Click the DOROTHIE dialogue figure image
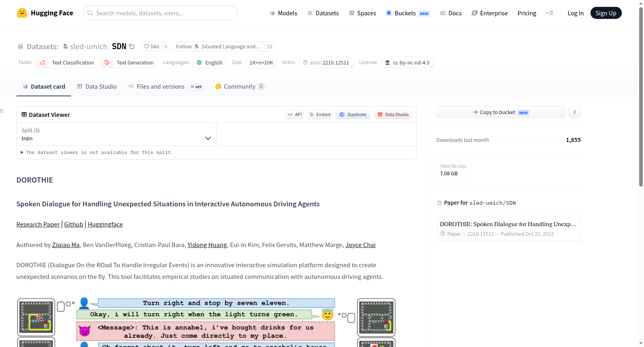Image resolution: width=644 pixels, height=347 pixels. click(x=206, y=322)
